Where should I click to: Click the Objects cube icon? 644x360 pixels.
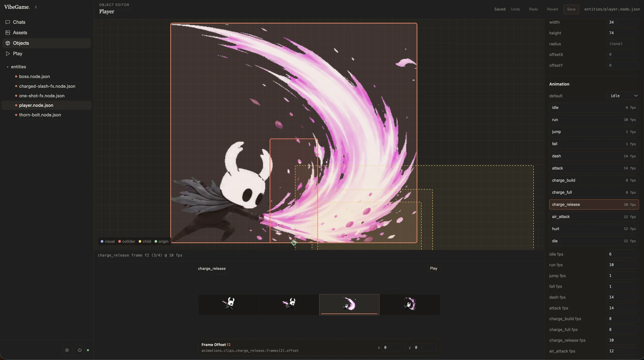click(x=8, y=43)
